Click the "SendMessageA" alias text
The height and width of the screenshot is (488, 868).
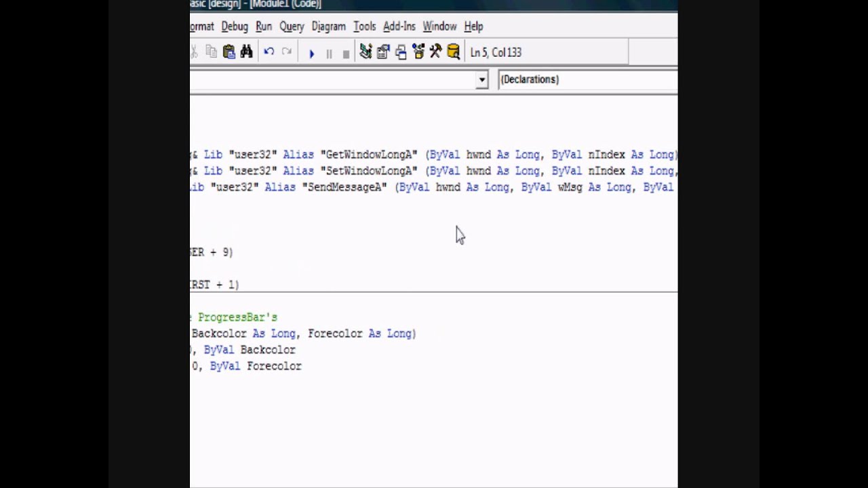click(344, 187)
